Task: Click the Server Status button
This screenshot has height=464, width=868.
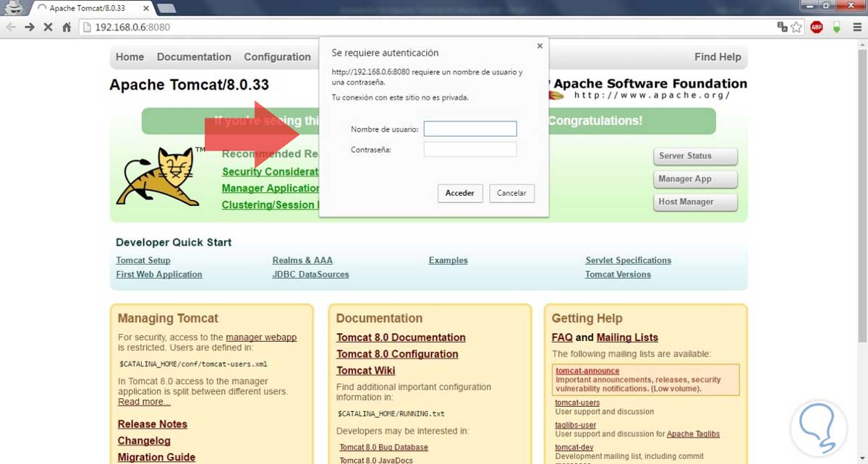Action: tap(695, 156)
